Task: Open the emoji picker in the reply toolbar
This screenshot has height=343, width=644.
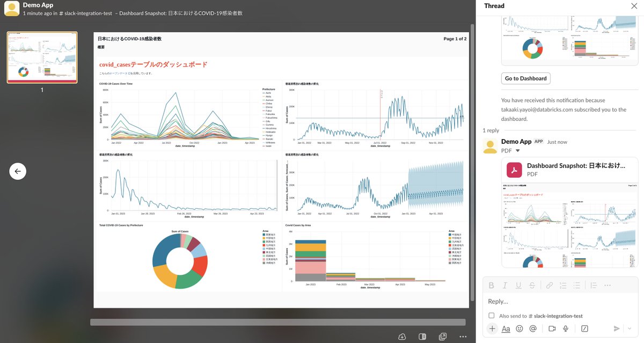Action: point(519,328)
